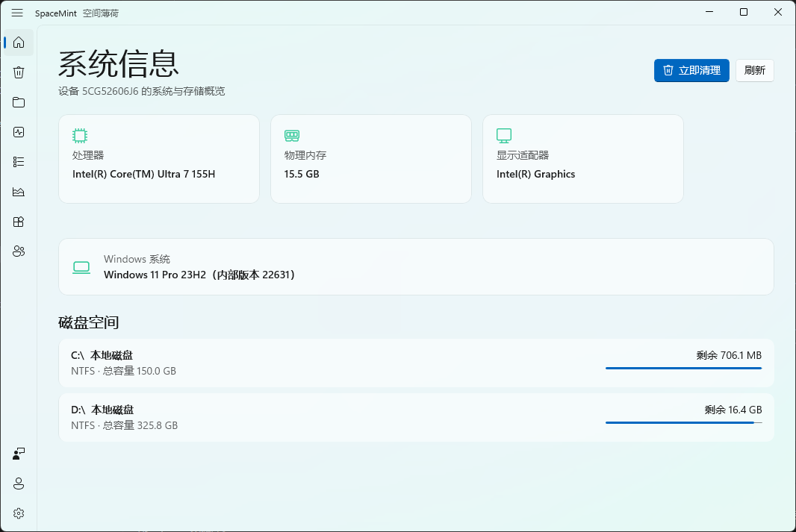Open the activity pulse monitor page

19,132
